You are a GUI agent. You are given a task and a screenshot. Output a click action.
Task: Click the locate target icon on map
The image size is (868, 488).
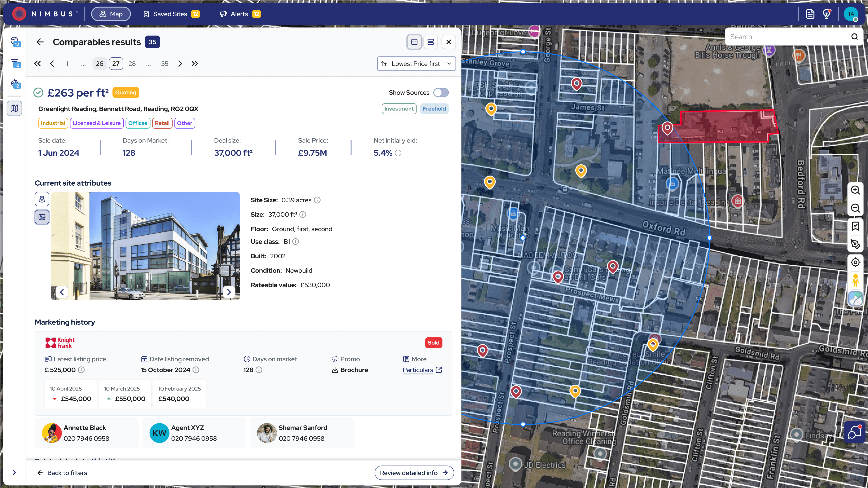pyautogui.click(x=855, y=262)
